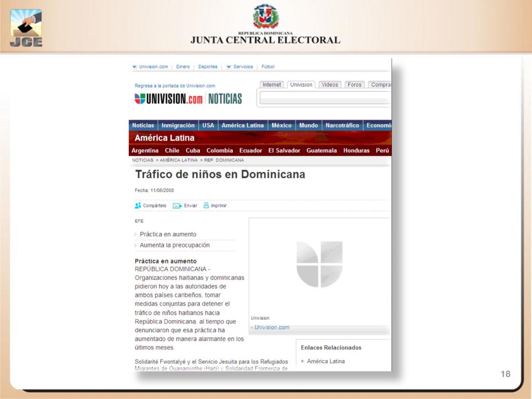Expand the Práctica en aumento section arrow
The width and height of the screenshot is (532, 399).
(x=136, y=234)
